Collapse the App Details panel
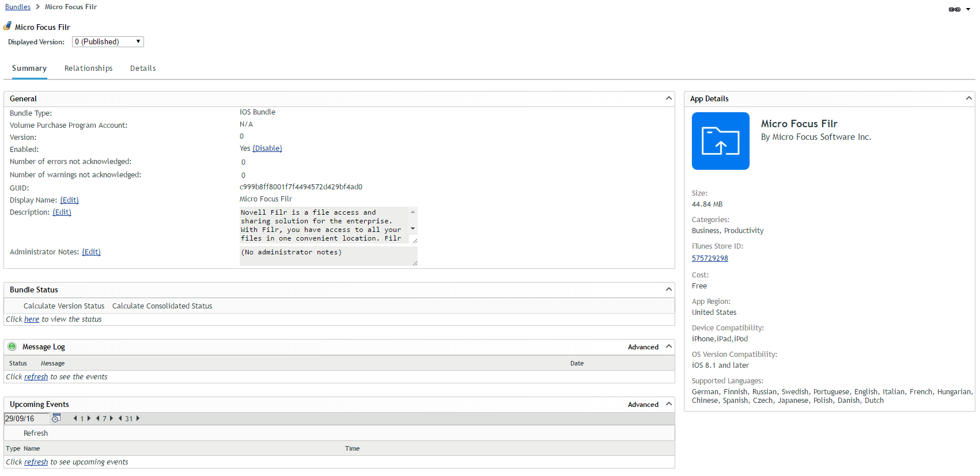The image size is (980, 476). 969,98
